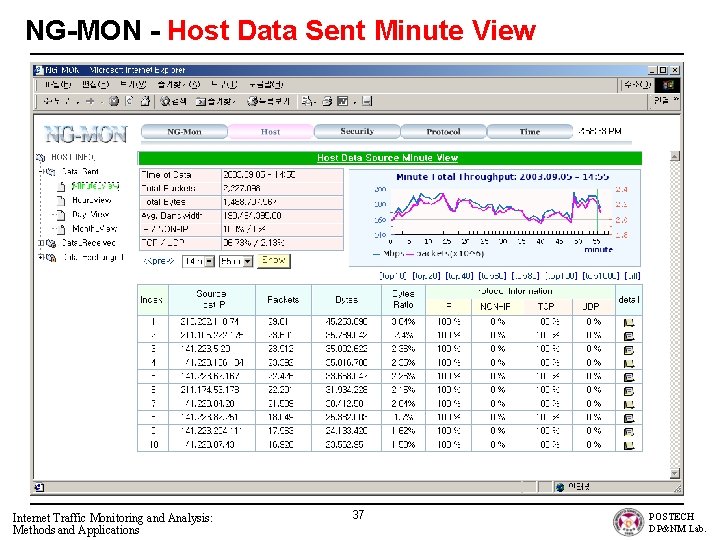Select the highlighted Minute View tree item
The height and width of the screenshot is (540, 720).
tap(96, 186)
